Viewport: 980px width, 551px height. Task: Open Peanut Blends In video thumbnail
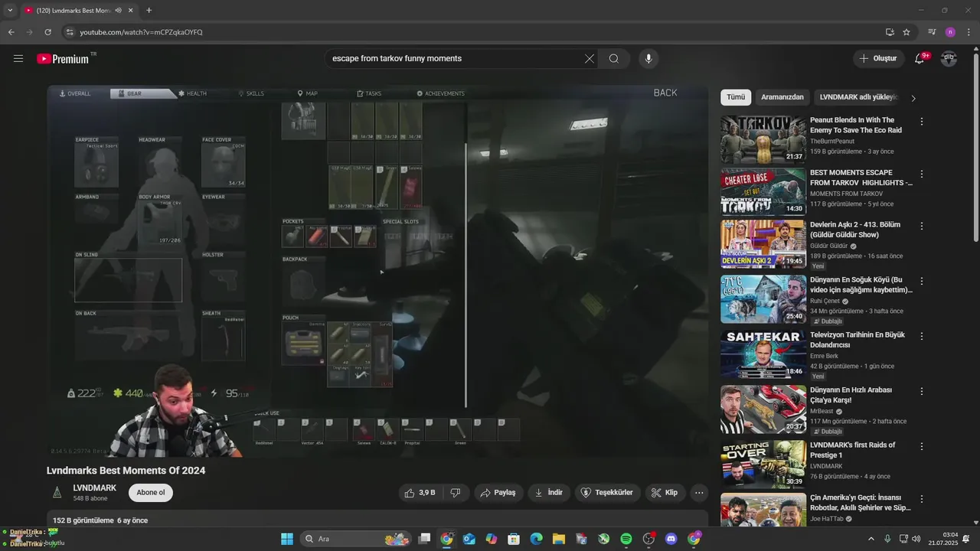click(x=763, y=139)
